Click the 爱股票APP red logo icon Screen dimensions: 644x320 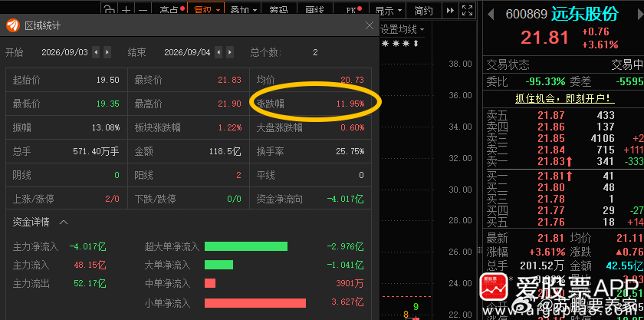[x=494, y=286]
